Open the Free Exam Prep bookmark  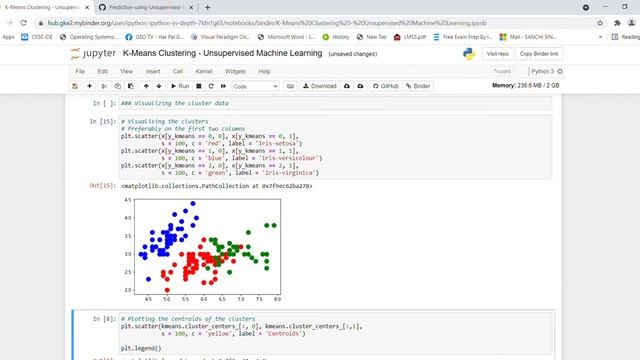click(x=463, y=37)
